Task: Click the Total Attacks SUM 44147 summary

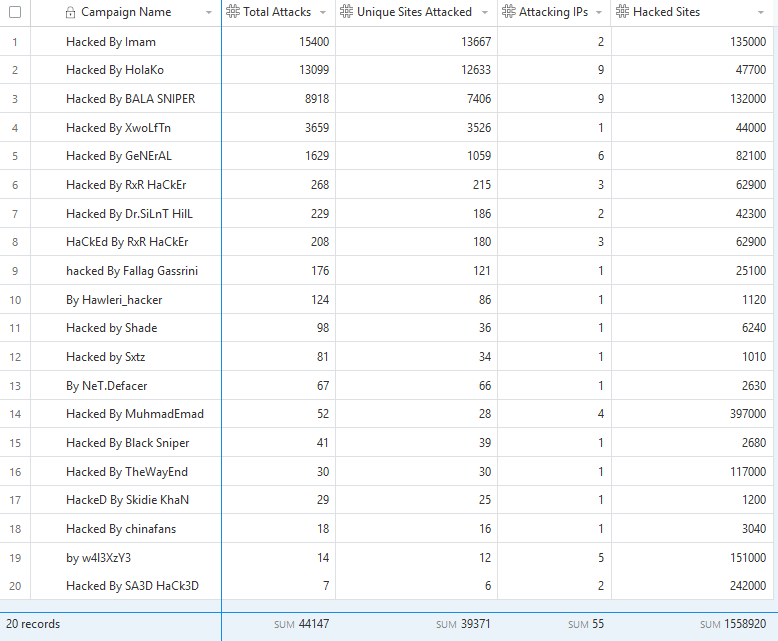Action: 301,624
